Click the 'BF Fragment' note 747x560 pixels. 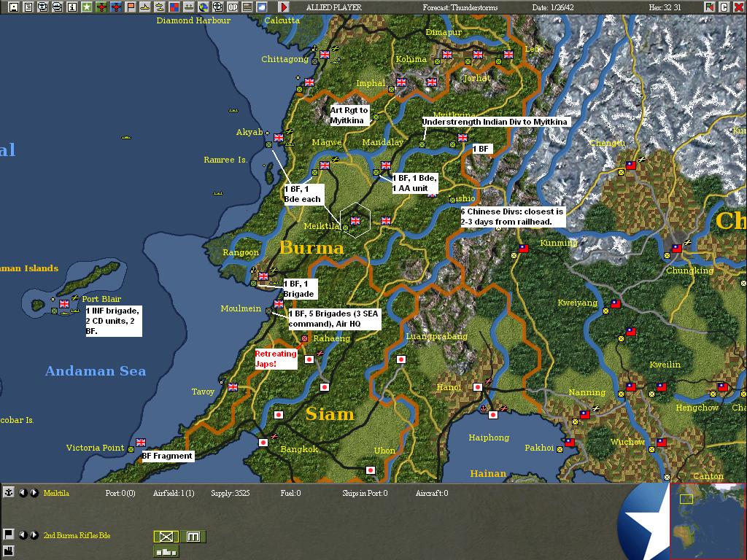(167, 456)
